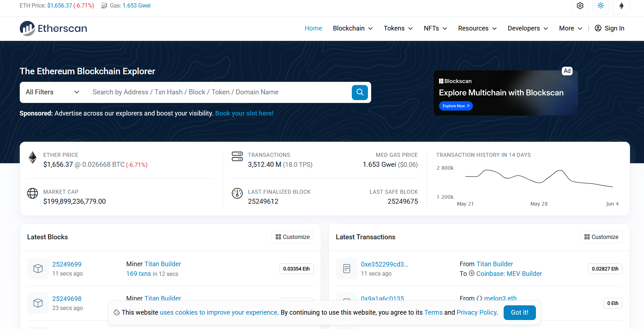Click the 1.653 Gwei gas value in top bar
The image size is (644, 329).
pos(136,6)
